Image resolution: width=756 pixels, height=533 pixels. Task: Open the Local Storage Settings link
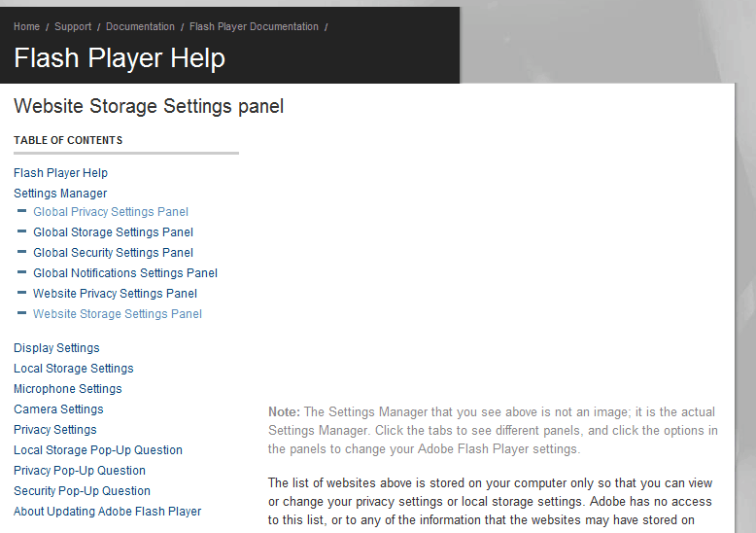click(74, 369)
